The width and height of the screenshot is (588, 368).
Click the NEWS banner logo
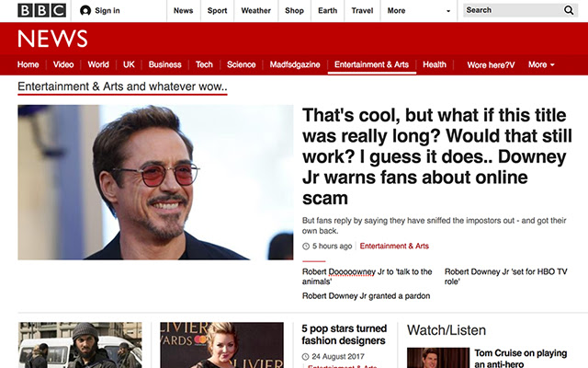(52, 39)
